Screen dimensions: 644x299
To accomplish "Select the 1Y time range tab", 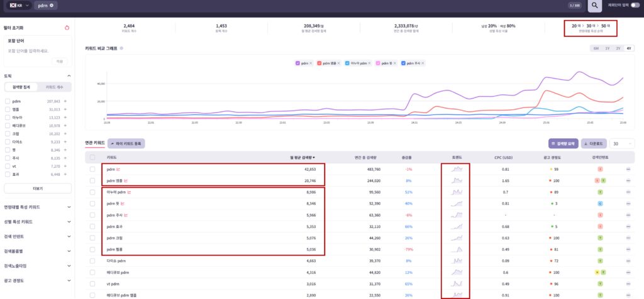I will click(x=607, y=48).
